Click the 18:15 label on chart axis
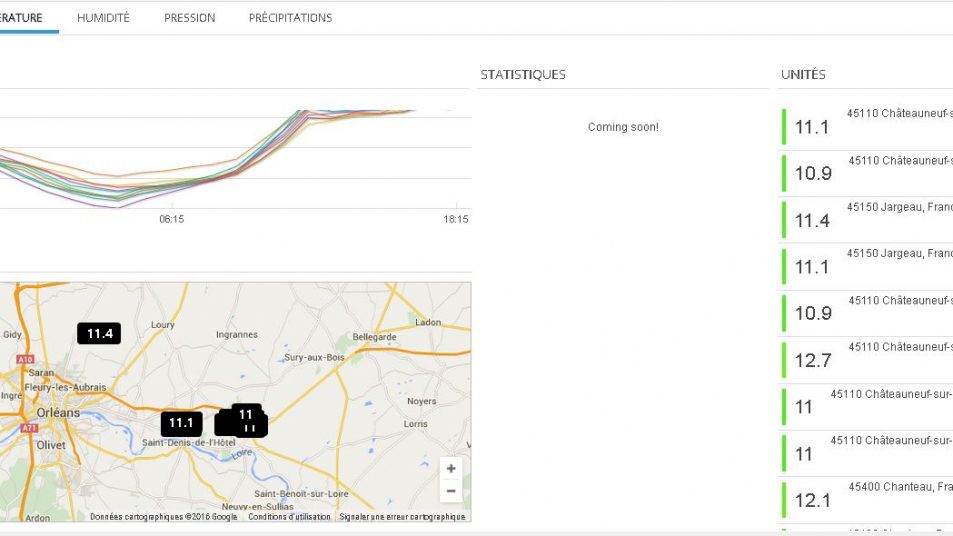 pos(454,219)
